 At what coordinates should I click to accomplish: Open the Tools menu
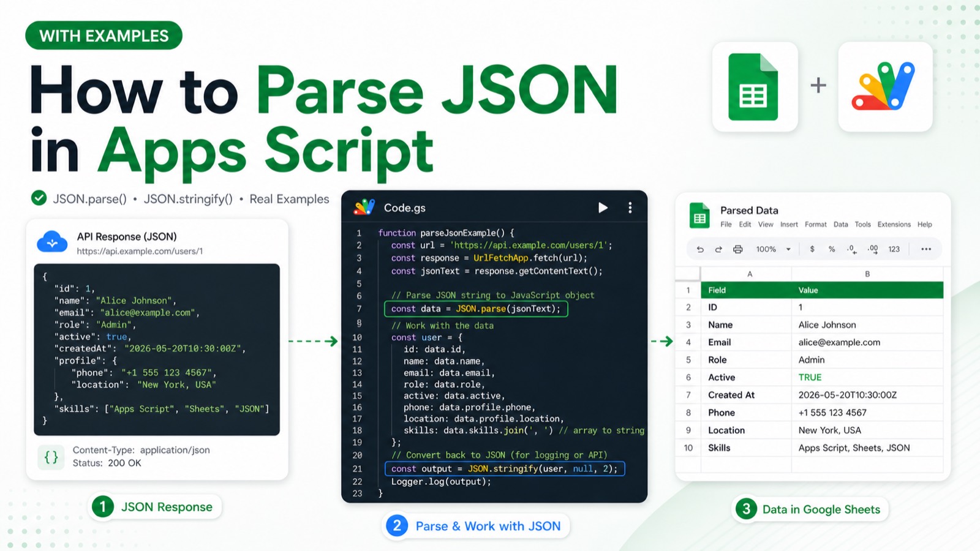point(862,225)
